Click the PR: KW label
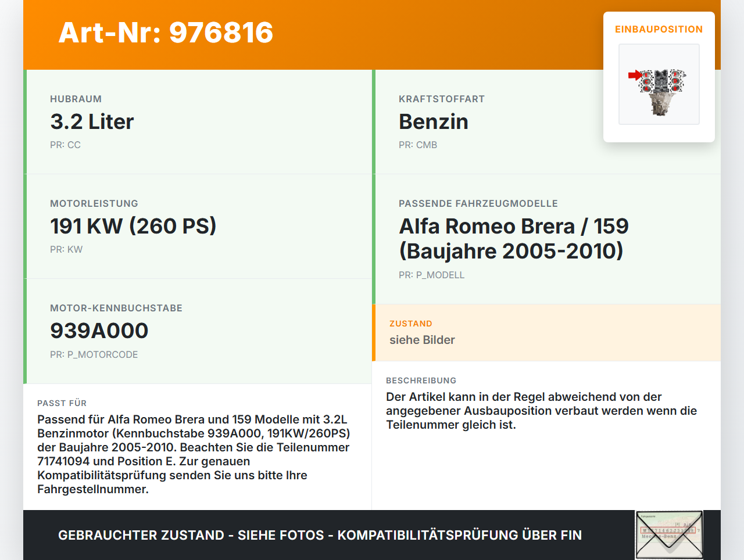Viewport: 744px width, 560px height. (66, 250)
